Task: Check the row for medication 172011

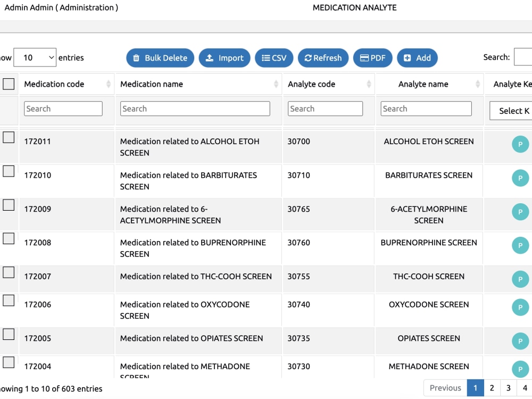Action: 9,137
